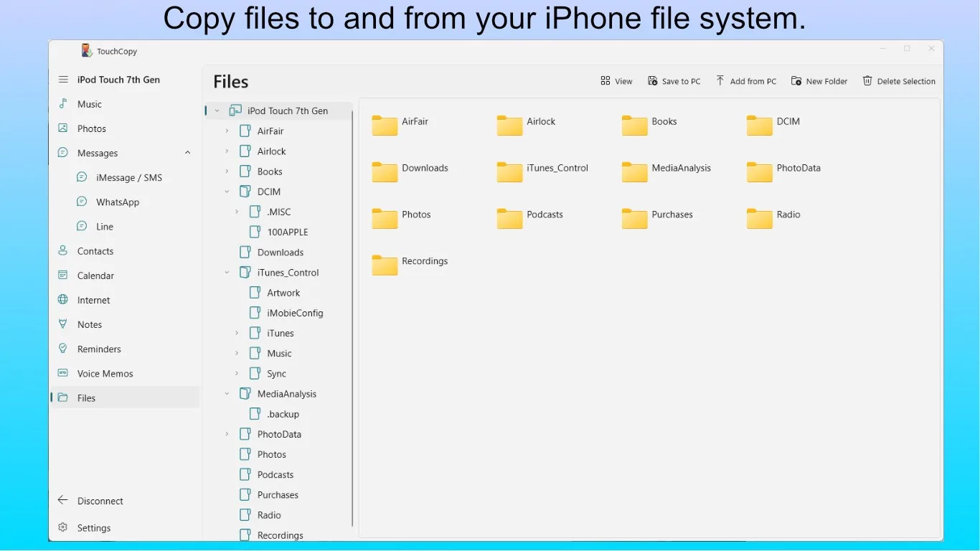Click the Radio folder icon in grid
The image size is (980, 551).
pos(759,219)
